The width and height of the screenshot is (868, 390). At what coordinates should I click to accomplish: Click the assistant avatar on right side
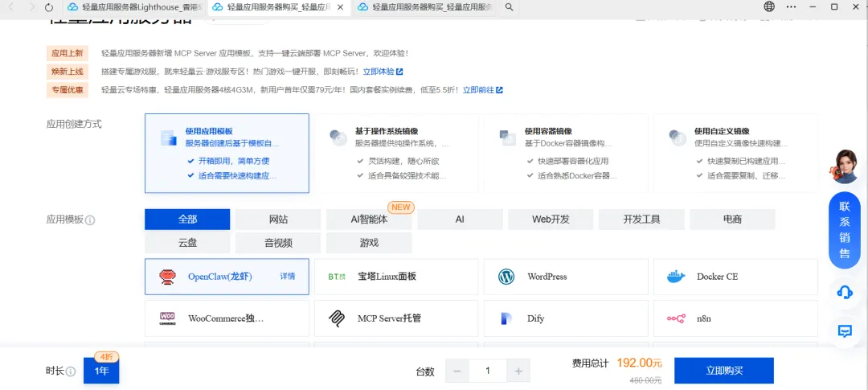click(x=843, y=166)
